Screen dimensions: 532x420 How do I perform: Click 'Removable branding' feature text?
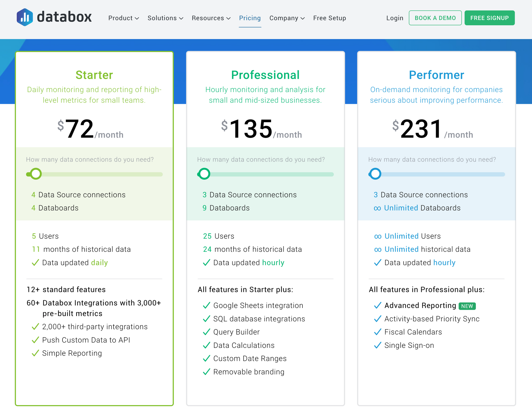coord(249,372)
